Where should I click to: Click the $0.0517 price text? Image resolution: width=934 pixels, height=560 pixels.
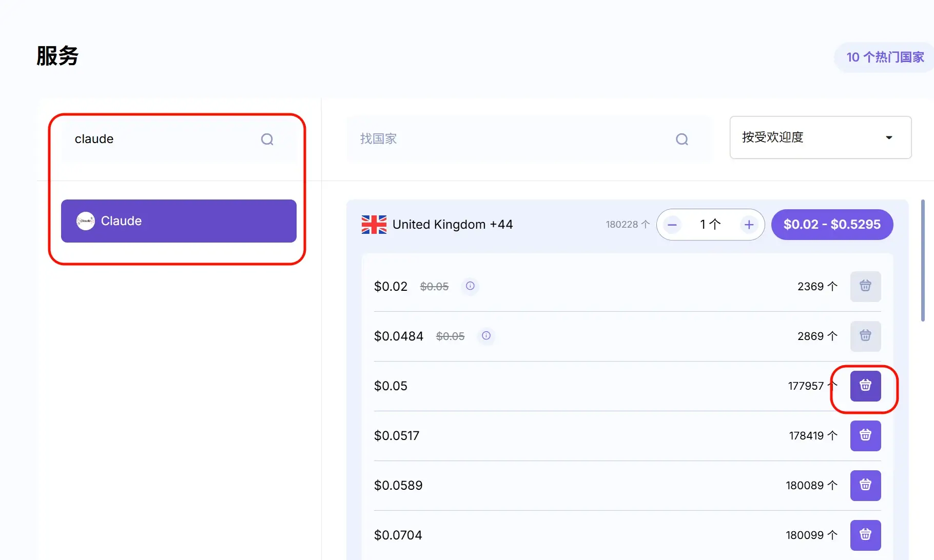coord(397,435)
